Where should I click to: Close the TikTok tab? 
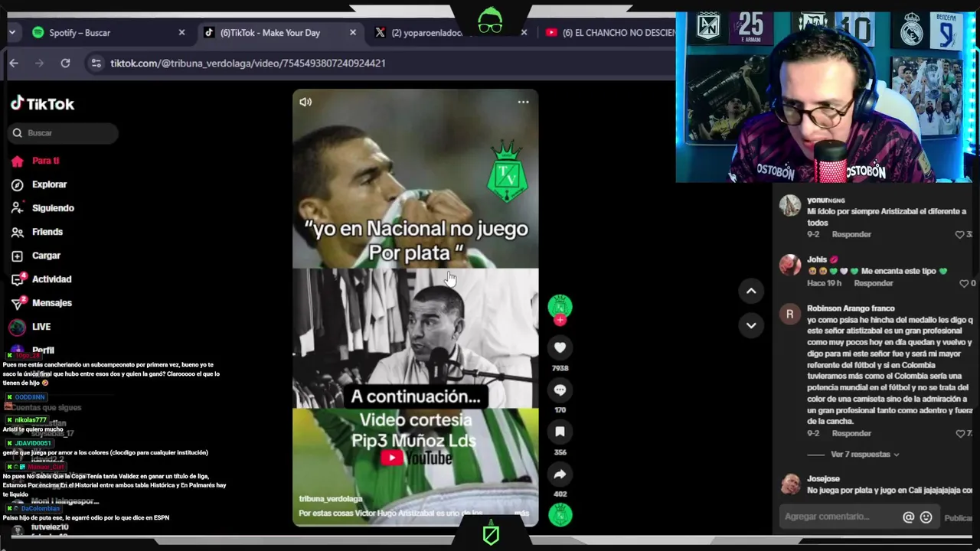[353, 33]
